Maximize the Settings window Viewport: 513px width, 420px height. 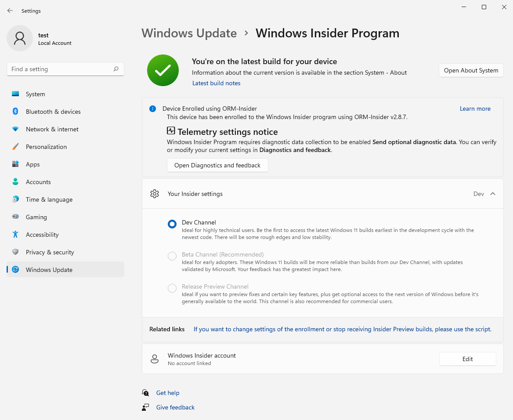pyautogui.click(x=484, y=7)
